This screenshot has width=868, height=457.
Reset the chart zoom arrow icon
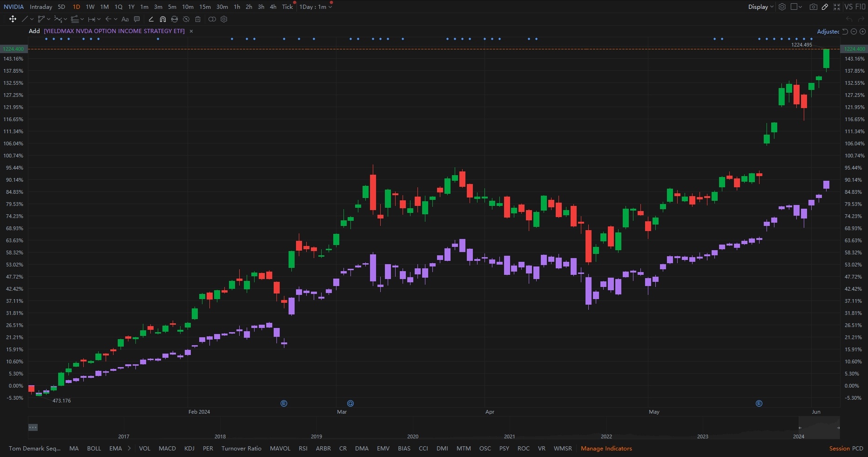coord(845,31)
